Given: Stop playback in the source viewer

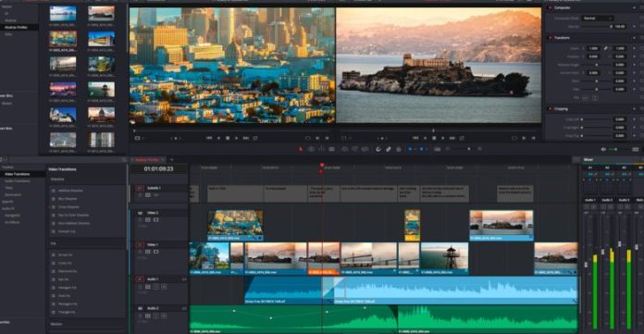Looking at the screenshot, I should 228,139.
